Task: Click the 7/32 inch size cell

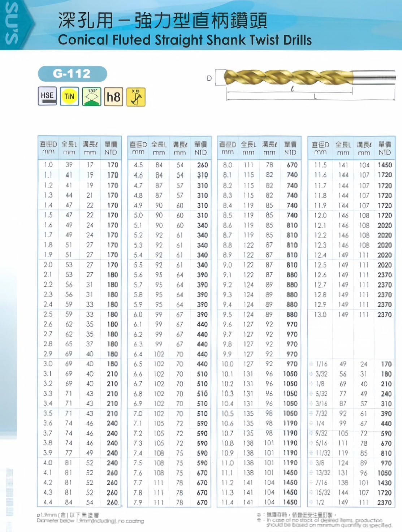Action: [x=321, y=414]
